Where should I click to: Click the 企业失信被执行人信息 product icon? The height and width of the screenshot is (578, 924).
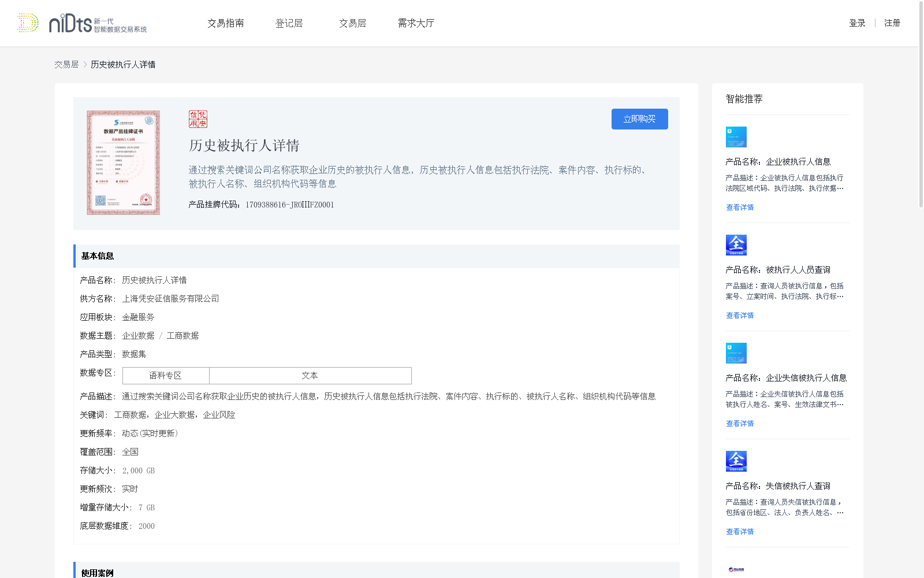point(736,353)
